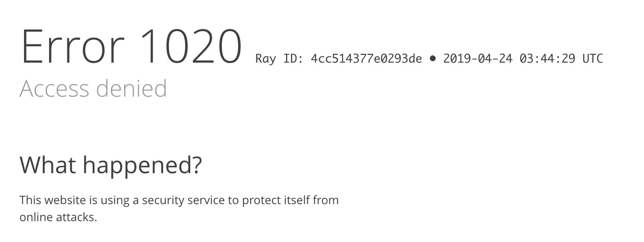Click the word "What" in the section heading
The width and height of the screenshot is (644, 242).
pyautogui.click(x=48, y=164)
